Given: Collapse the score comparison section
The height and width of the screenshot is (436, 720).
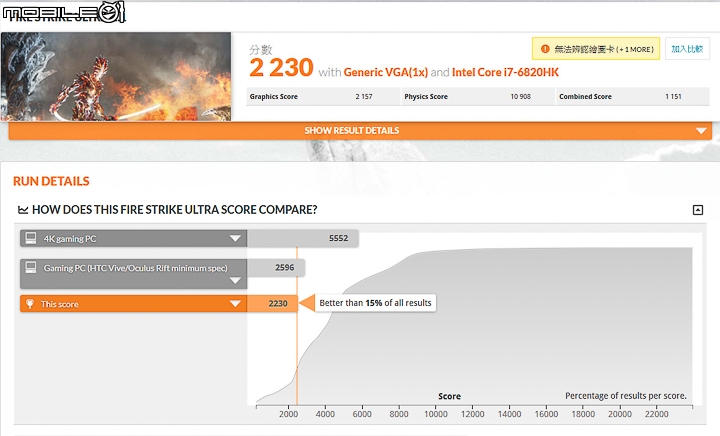Looking at the screenshot, I should click(x=698, y=210).
